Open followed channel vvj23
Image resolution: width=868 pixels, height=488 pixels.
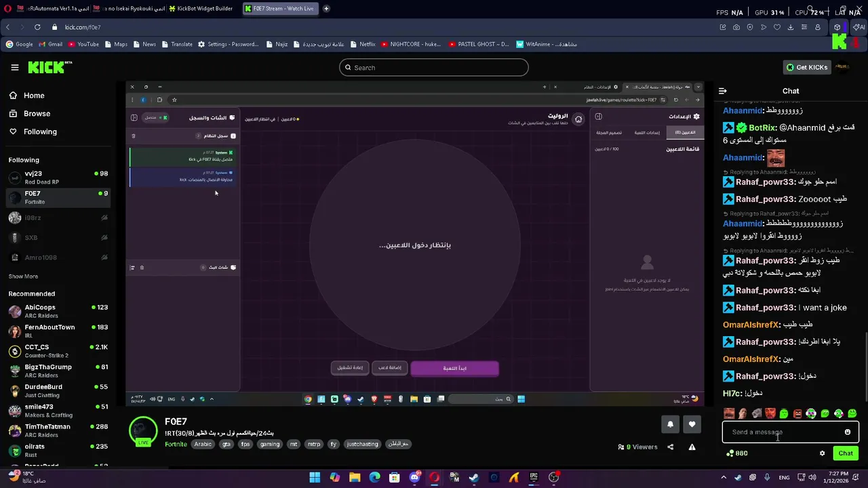(58, 178)
